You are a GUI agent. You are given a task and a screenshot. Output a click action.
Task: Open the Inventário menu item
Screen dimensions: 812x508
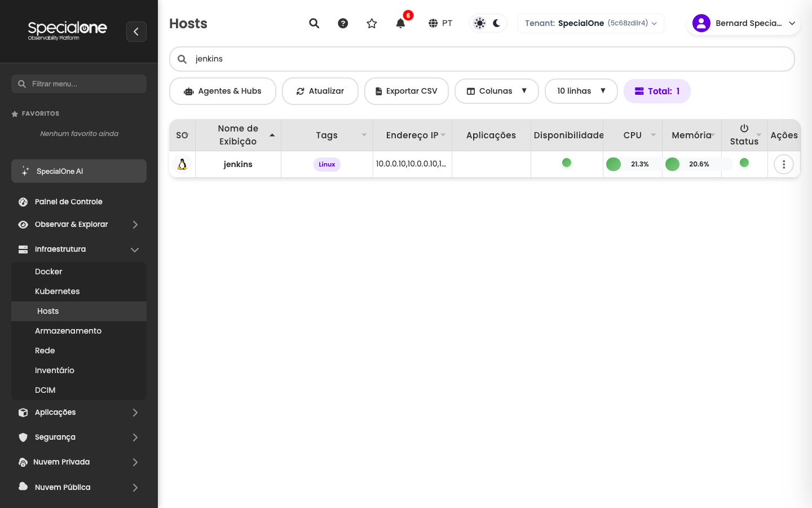point(79,370)
